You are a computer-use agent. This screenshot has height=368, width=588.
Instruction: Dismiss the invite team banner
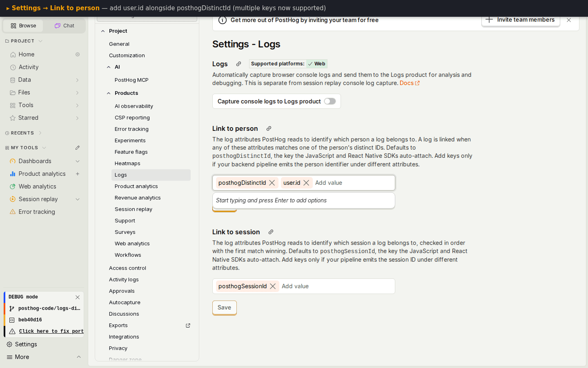[569, 20]
